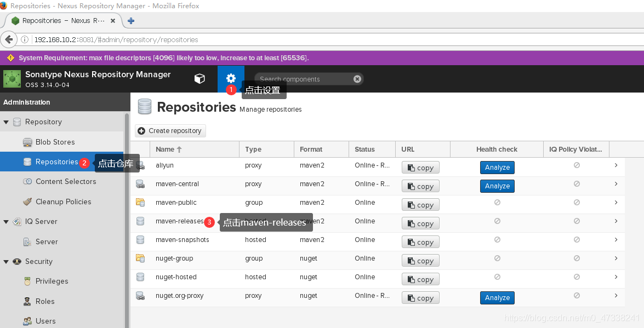This screenshot has height=328, width=644.
Task: Collapse the Repository tree section
Action: click(x=6, y=122)
